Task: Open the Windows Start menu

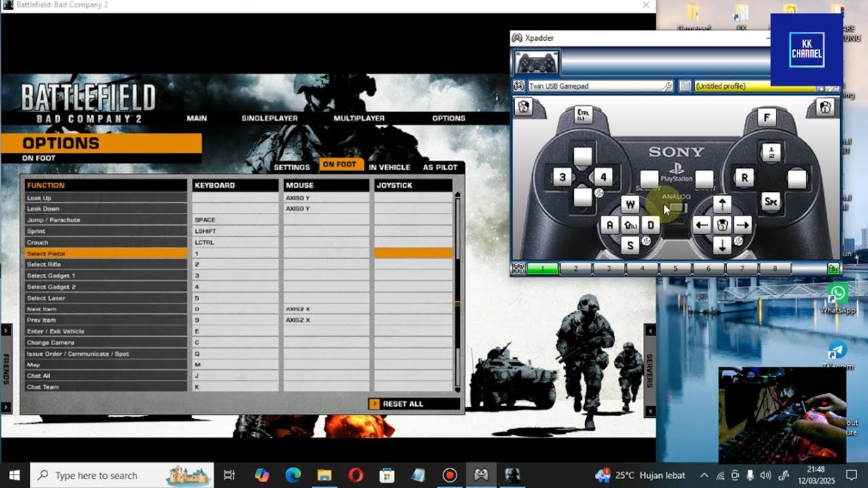Action: tap(14, 475)
